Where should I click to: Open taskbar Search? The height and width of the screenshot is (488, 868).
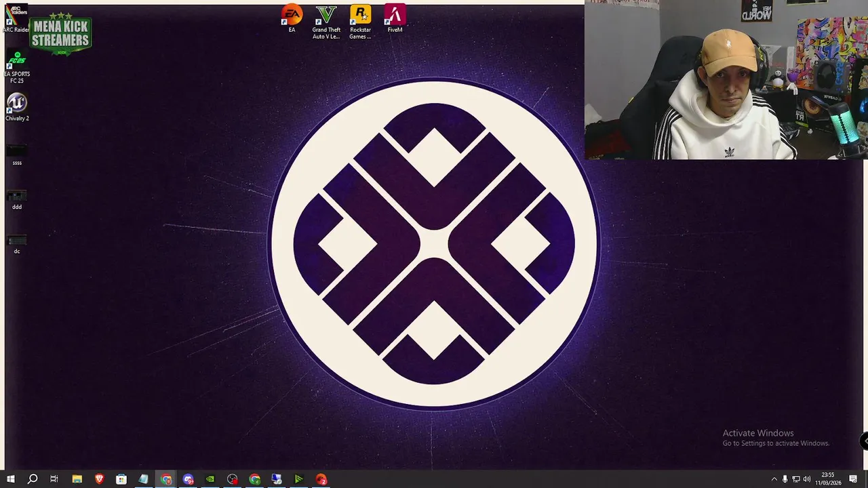32,479
